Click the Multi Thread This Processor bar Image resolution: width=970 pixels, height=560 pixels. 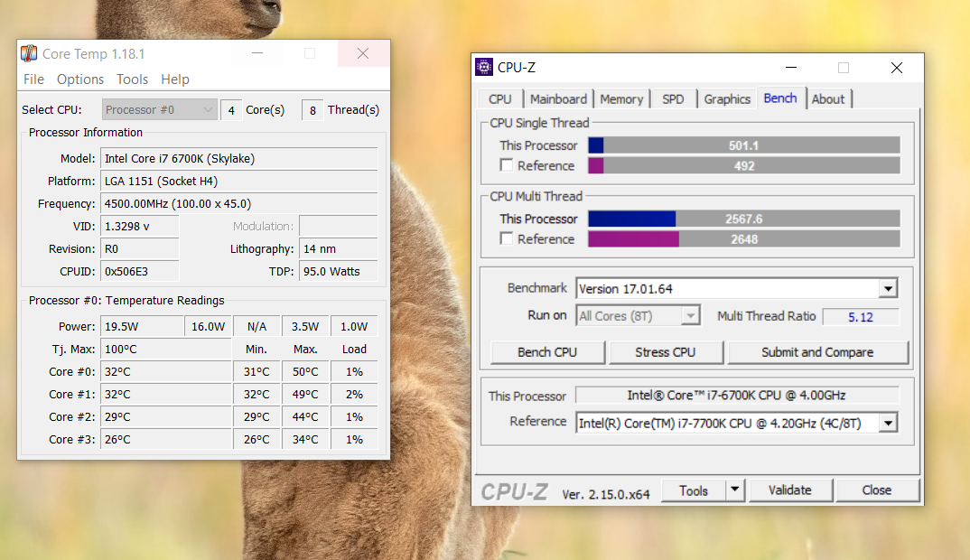(744, 219)
